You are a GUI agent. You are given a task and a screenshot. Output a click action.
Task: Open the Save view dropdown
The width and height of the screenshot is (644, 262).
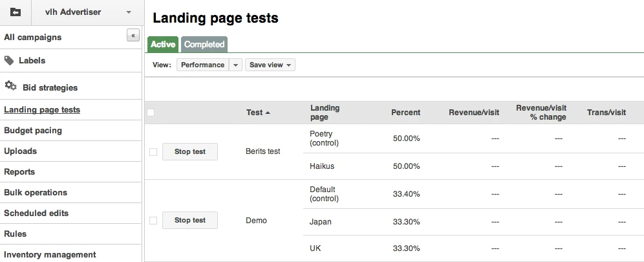270,65
